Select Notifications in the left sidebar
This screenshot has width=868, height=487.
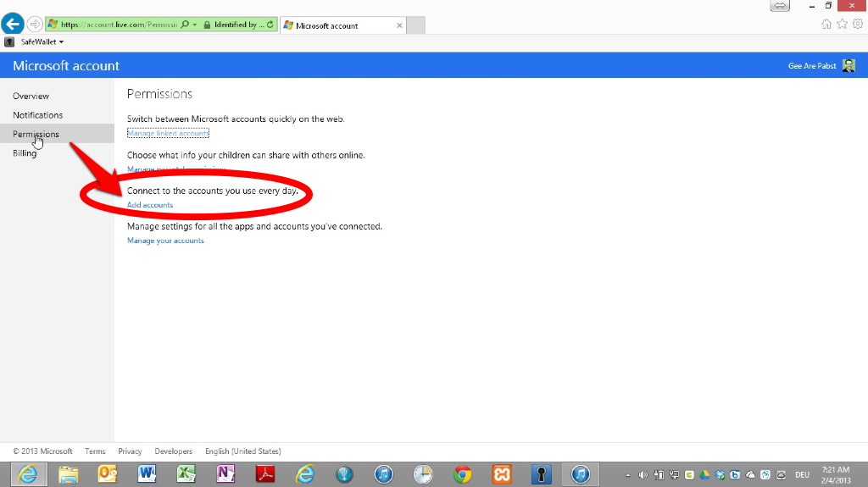(x=38, y=115)
